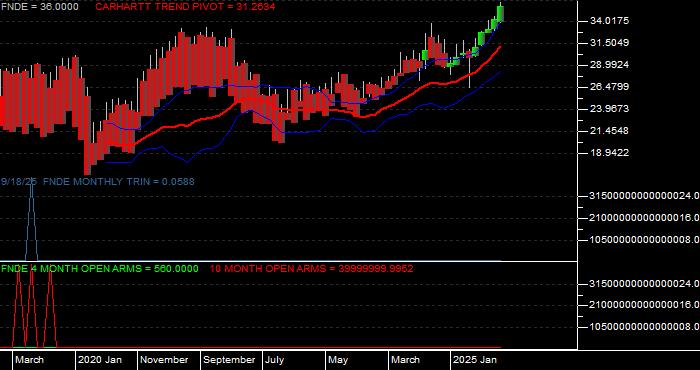Select the FNDE 4 MONTH OPEN ARMS = 560.0000 label
700x370 pixels.
point(100,269)
